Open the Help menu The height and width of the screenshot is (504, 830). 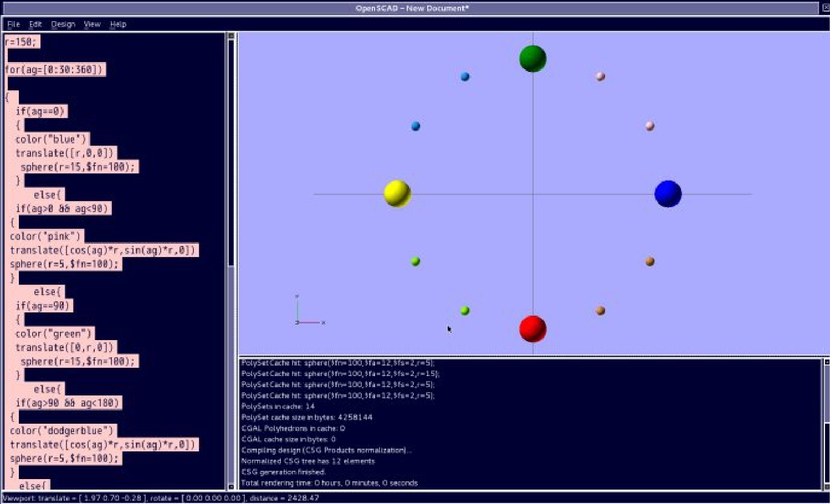[118, 24]
